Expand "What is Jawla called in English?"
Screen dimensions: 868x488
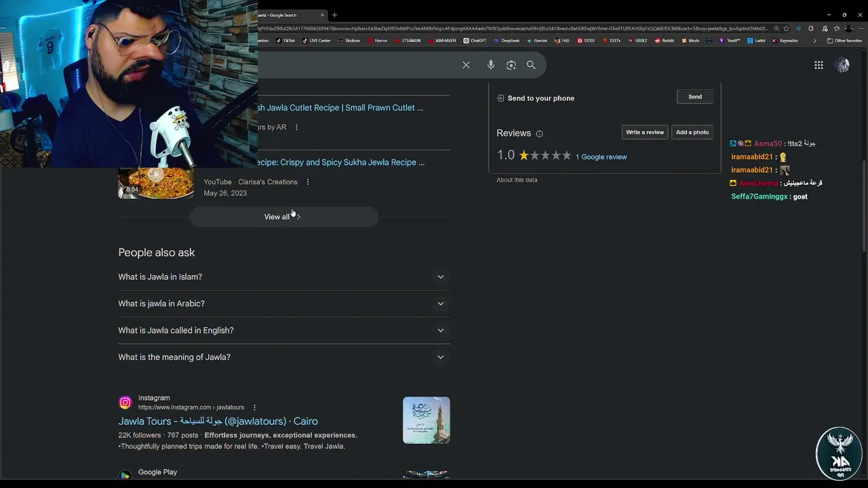tap(283, 330)
